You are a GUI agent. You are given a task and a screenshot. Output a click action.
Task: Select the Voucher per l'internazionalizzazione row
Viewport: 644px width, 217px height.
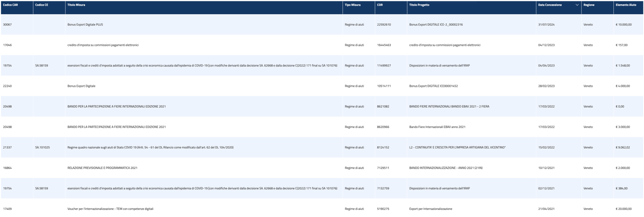pos(110,209)
